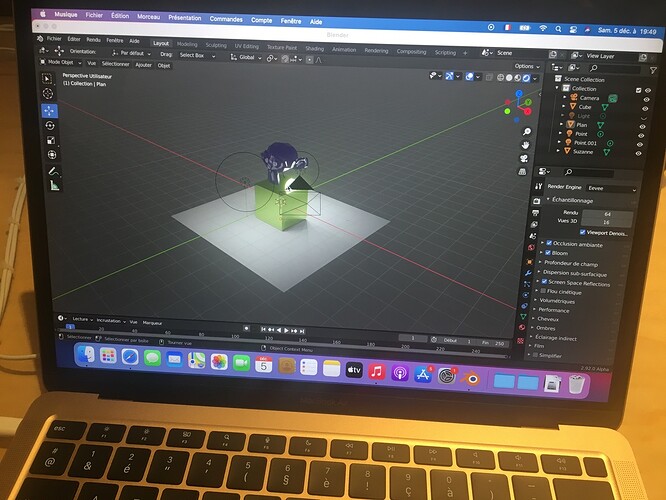Screen dimensions: 666x500
Task: Switch to the Modeling workspace tab
Action: [187, 44]
